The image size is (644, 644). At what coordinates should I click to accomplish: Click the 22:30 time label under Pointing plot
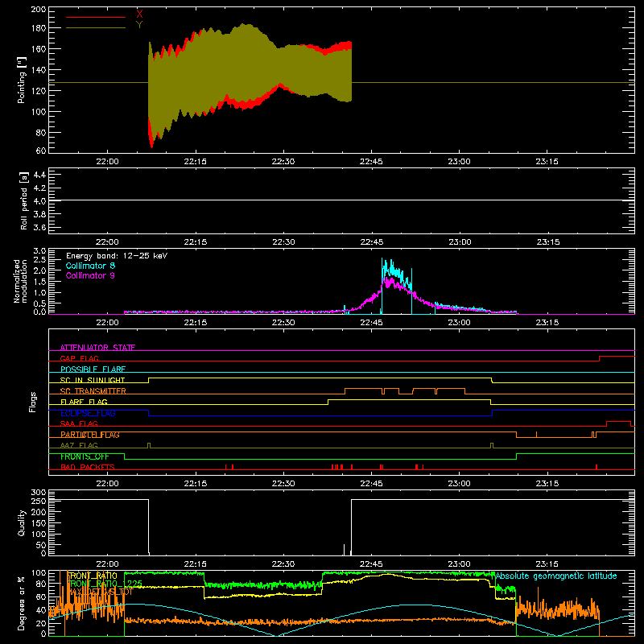tap(283, 162)
